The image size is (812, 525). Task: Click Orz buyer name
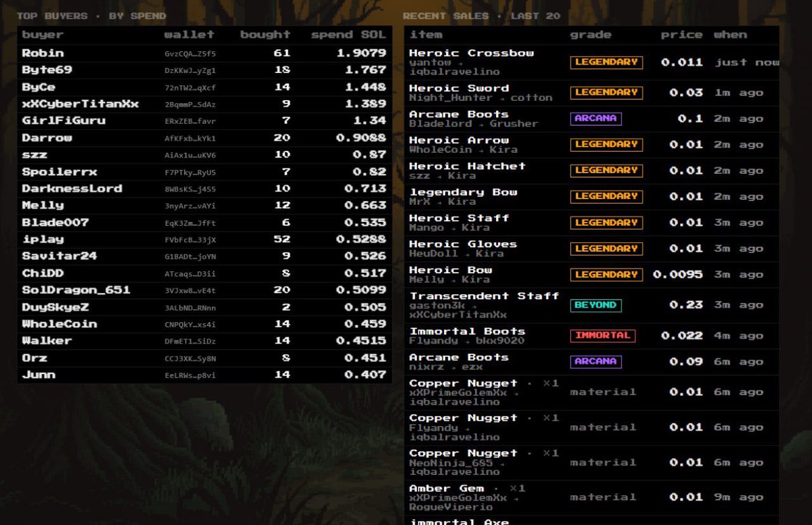tap(35, 357)
